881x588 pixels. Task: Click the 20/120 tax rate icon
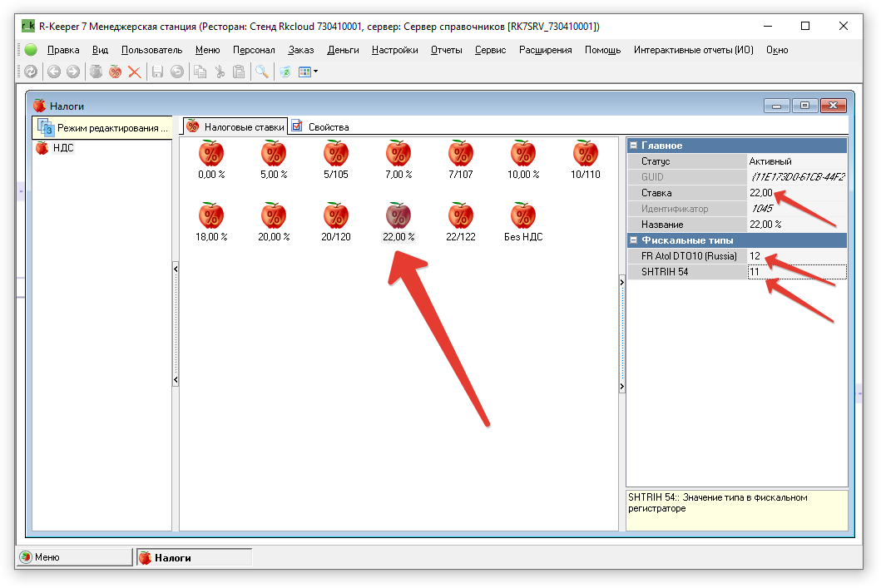click(335, 216)
